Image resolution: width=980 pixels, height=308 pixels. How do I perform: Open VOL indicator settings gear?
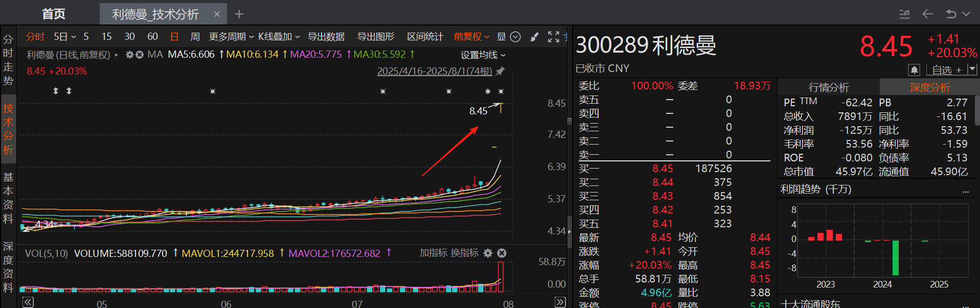(x=488, y=253)
